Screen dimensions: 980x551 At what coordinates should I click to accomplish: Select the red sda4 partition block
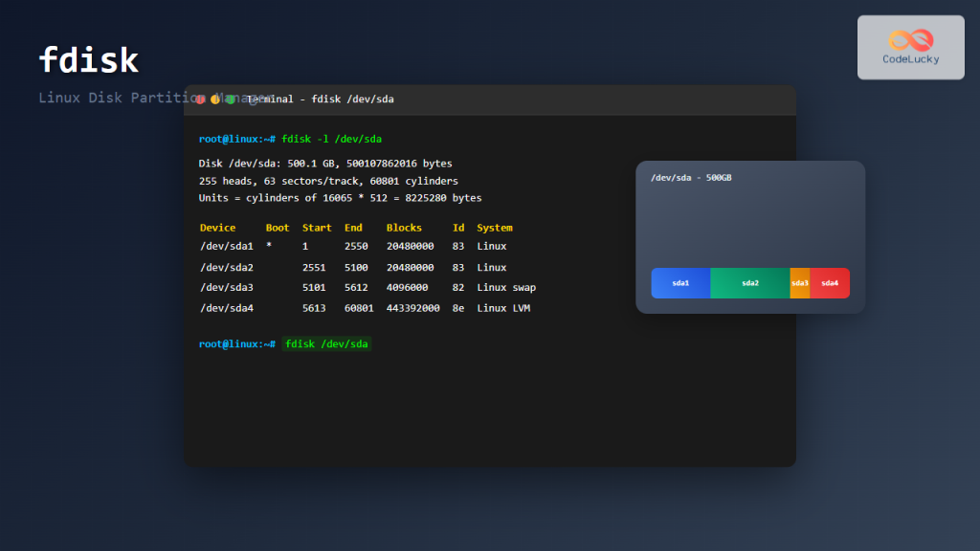click(829, 283)
